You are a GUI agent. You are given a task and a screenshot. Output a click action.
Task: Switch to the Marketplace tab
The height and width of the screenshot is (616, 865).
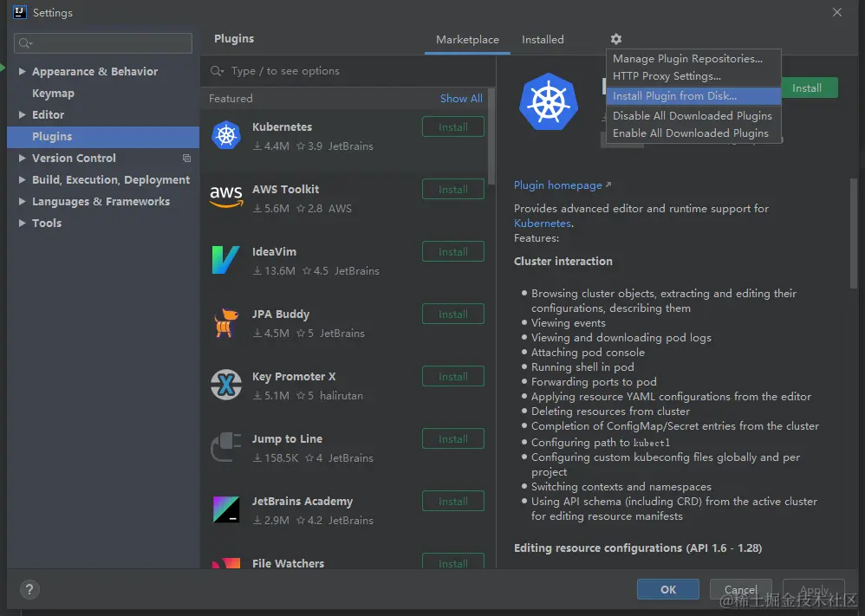(467, 40)
